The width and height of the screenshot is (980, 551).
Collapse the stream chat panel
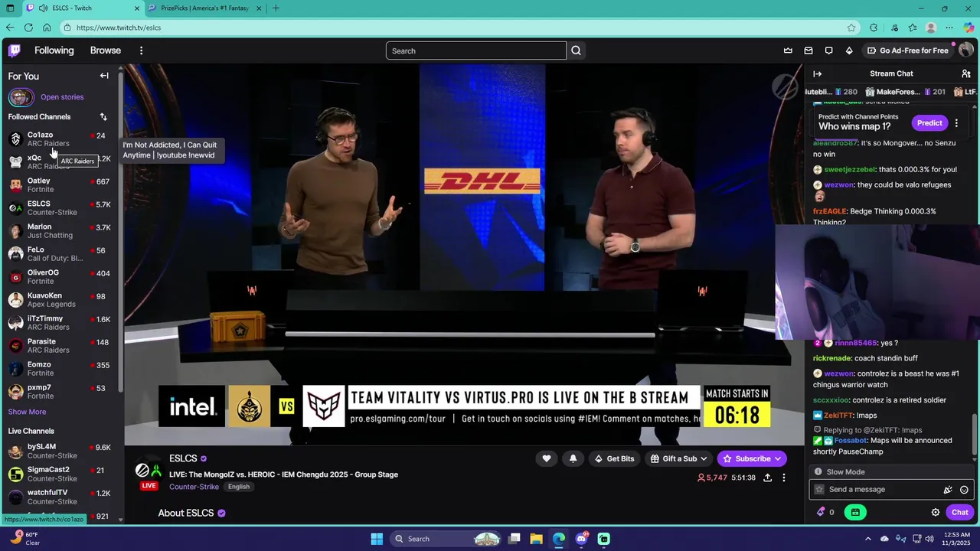pyautogui.click(x=817, y=73)
